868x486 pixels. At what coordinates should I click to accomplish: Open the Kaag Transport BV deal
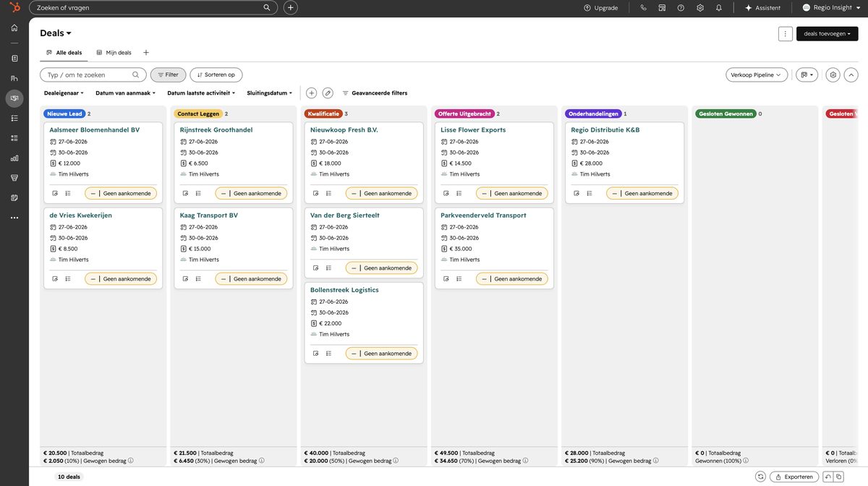click(209, 216)
